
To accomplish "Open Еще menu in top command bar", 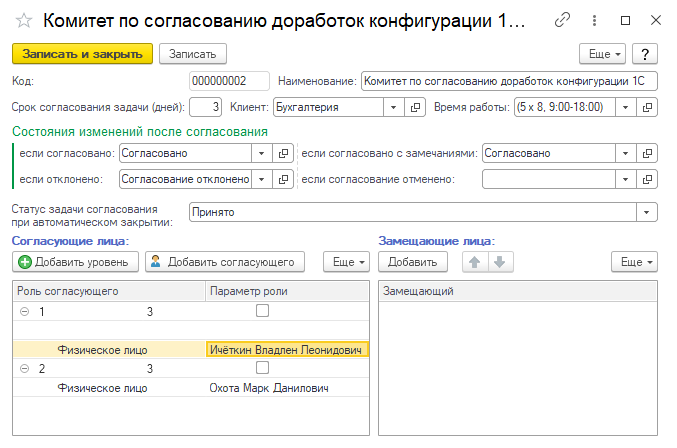I will tap(602, 54).
